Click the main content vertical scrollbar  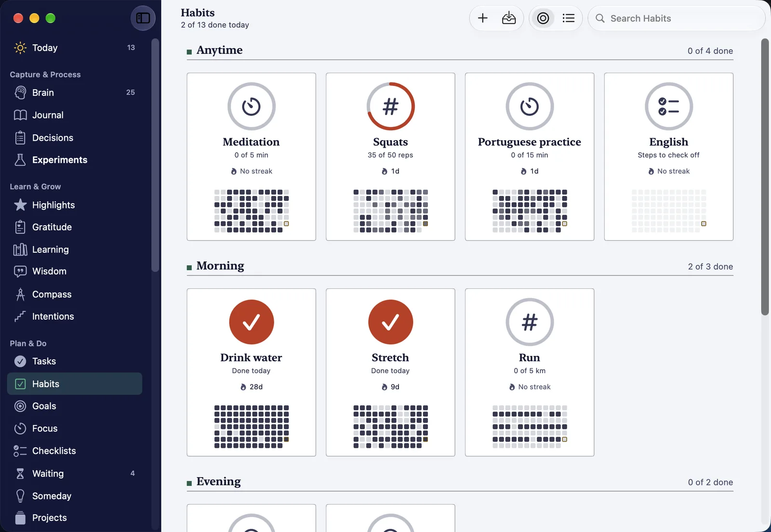click(x=765, y=177)
